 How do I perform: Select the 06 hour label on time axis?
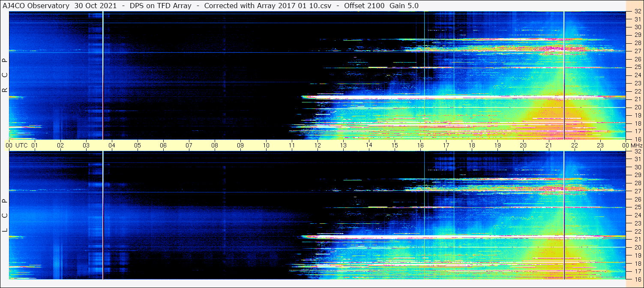pyautogui.click(x=163, y=145)
